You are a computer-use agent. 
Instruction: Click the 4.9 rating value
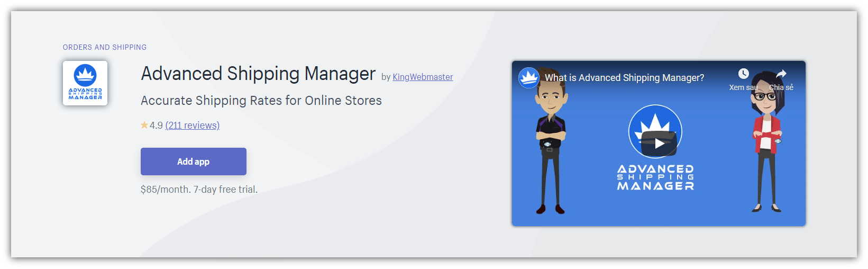[x=156, y=125]
